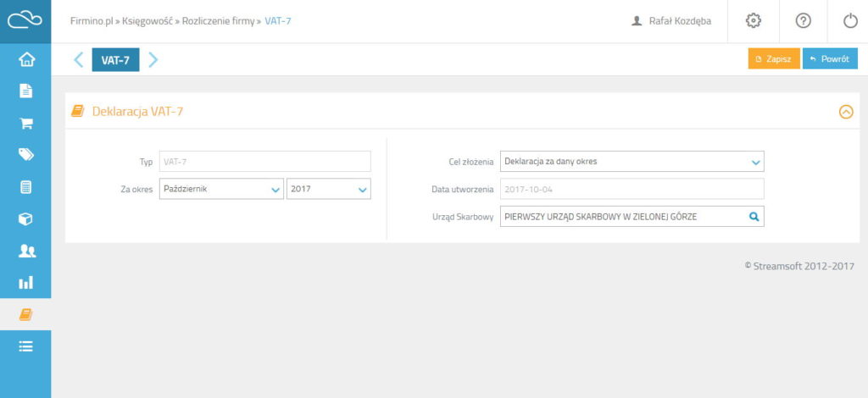Open settings gear in top bar
The image size is (868, 398).
(754, 21)
